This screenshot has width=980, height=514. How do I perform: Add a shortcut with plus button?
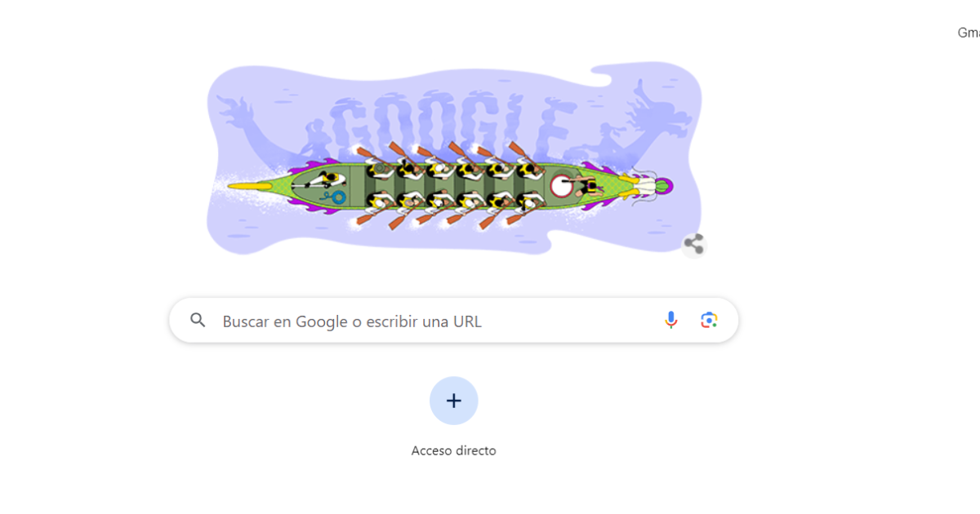click(454, 401)
